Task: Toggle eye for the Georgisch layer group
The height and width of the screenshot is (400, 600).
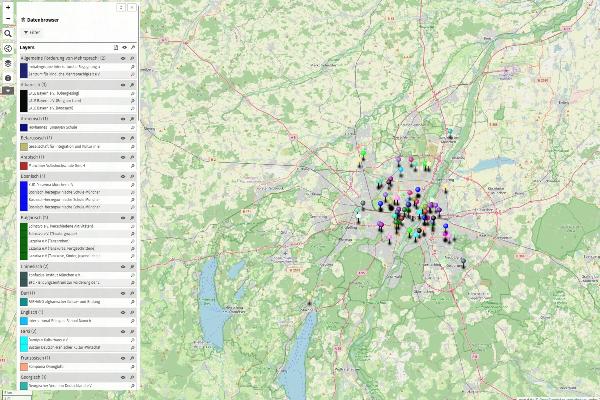Action: 123,377
